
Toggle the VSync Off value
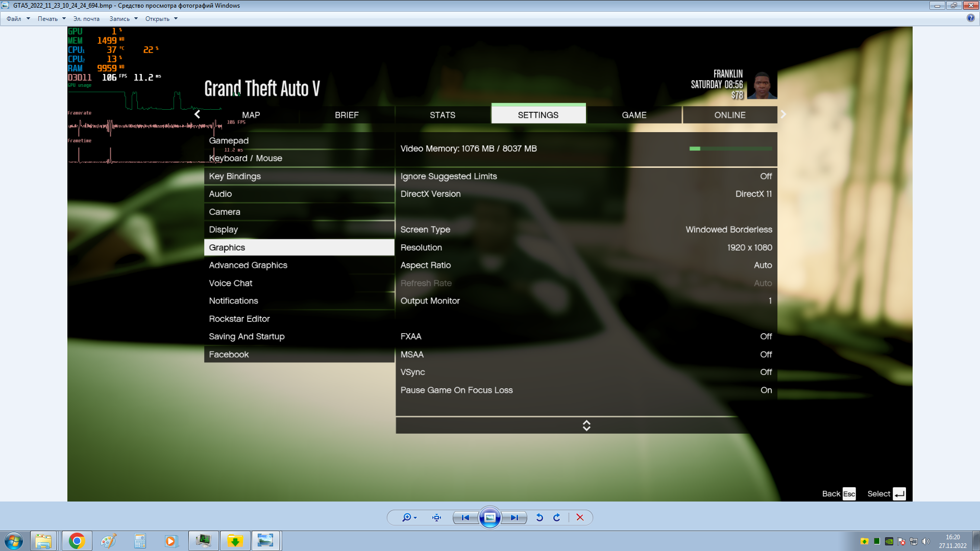(x=766, y=372)
